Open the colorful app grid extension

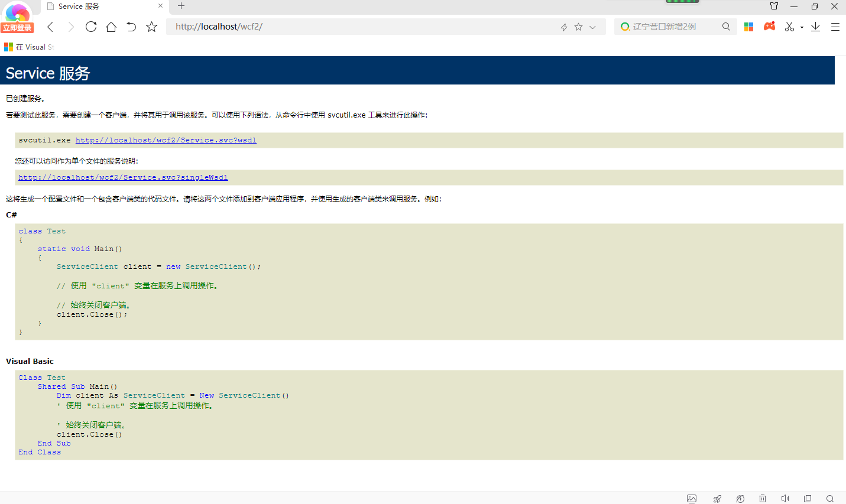tap(748, 27)
